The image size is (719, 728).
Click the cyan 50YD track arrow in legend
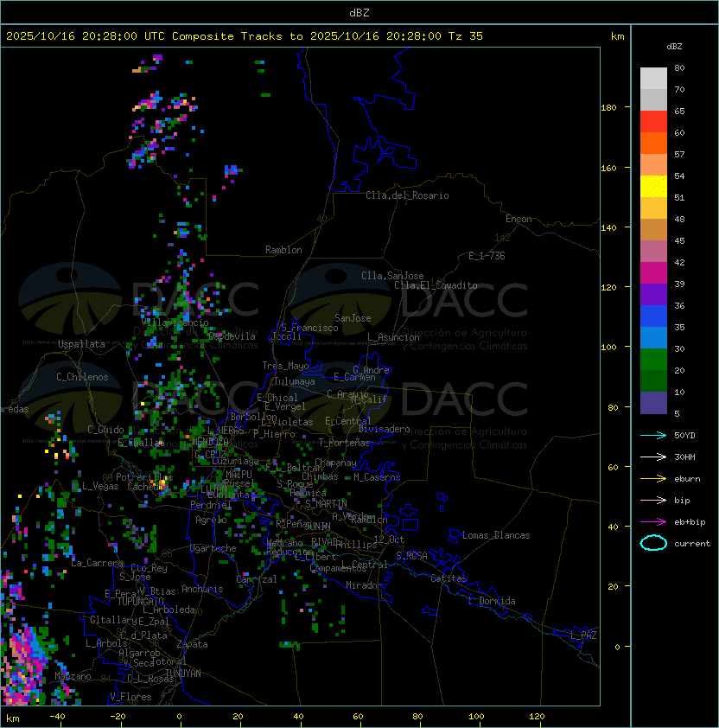pyautogui.click(x=653, y=436)
